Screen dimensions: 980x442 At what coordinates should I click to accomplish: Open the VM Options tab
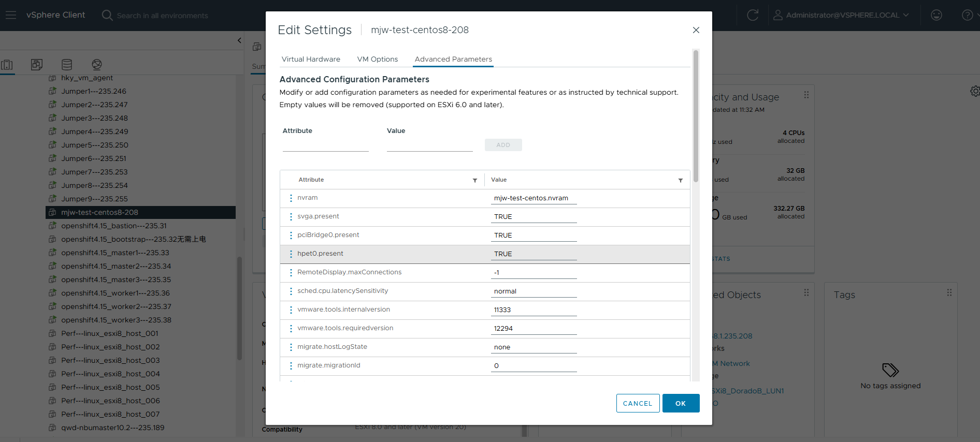[x=378, y=59]
